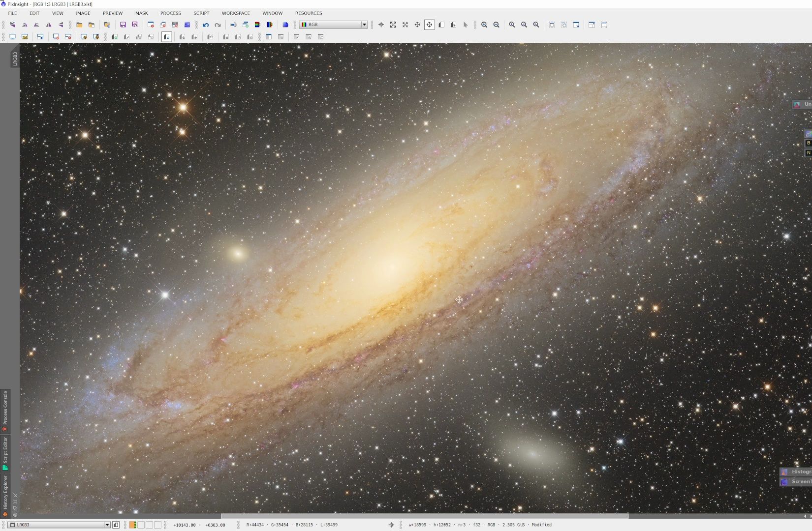Click the highlighted preview selection icon

(x=167, y=37)
